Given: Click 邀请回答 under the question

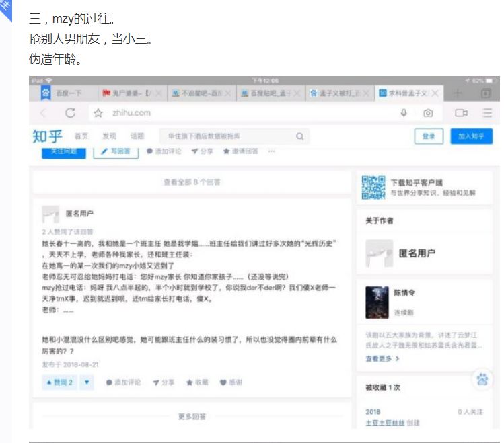Looking at the screenshot, I should pos(240,151).
